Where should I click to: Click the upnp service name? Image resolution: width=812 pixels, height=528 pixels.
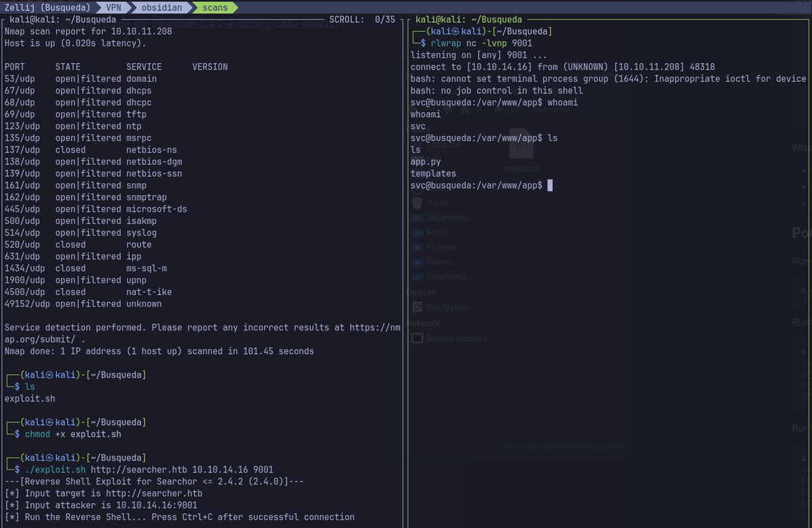[x=136, y=280]
